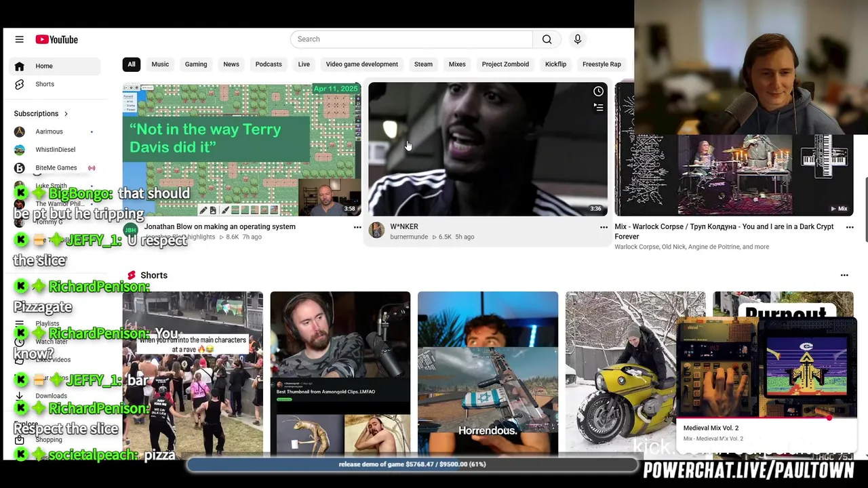Click the Shopping sidebar icon
The width and height of the screenshot is (868, 488).
point(19,440)
